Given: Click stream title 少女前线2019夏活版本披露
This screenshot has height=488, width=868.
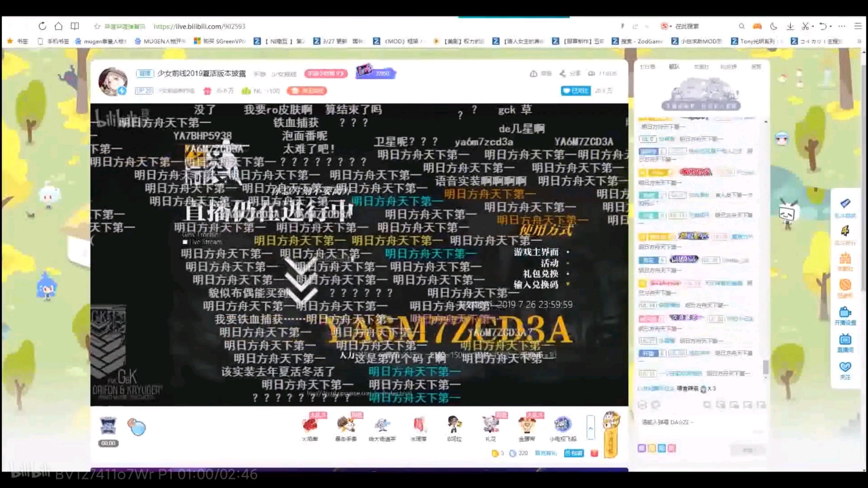Looking at the screenshot, I should (201, 73).
